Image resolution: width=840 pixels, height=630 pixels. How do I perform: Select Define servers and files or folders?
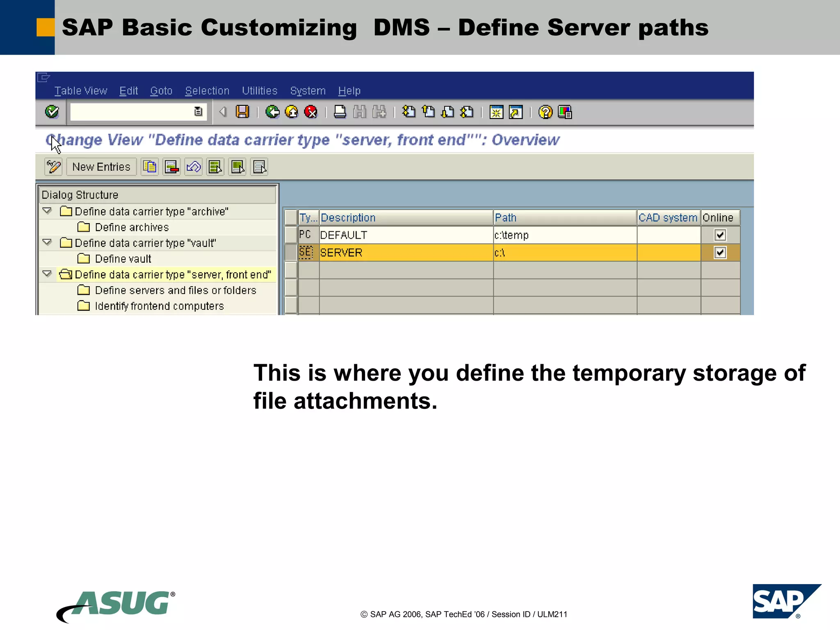(x=176, y=290)
